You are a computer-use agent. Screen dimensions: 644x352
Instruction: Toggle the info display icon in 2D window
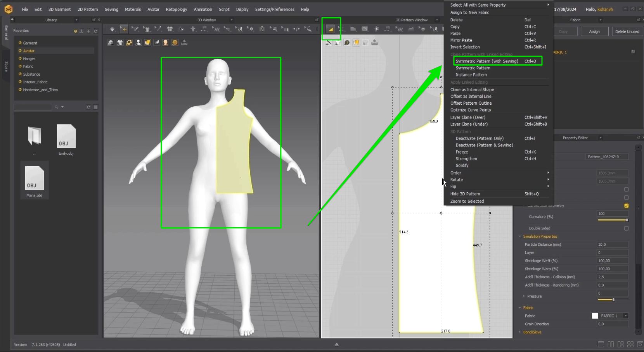[347, 43]
